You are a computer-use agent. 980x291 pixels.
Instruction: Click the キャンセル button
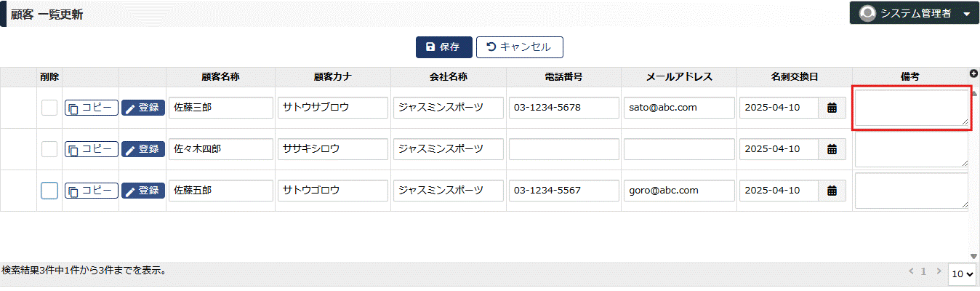520,47
